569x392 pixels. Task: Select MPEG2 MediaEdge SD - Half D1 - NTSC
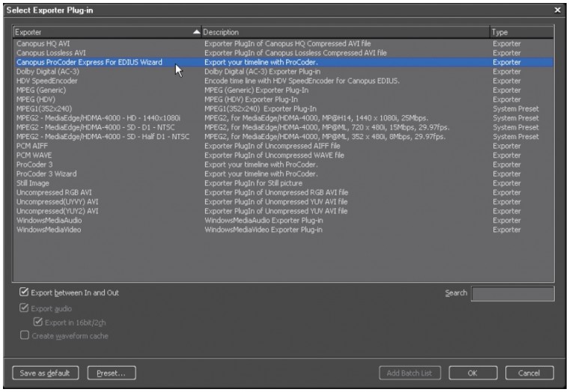coord(283,137)
